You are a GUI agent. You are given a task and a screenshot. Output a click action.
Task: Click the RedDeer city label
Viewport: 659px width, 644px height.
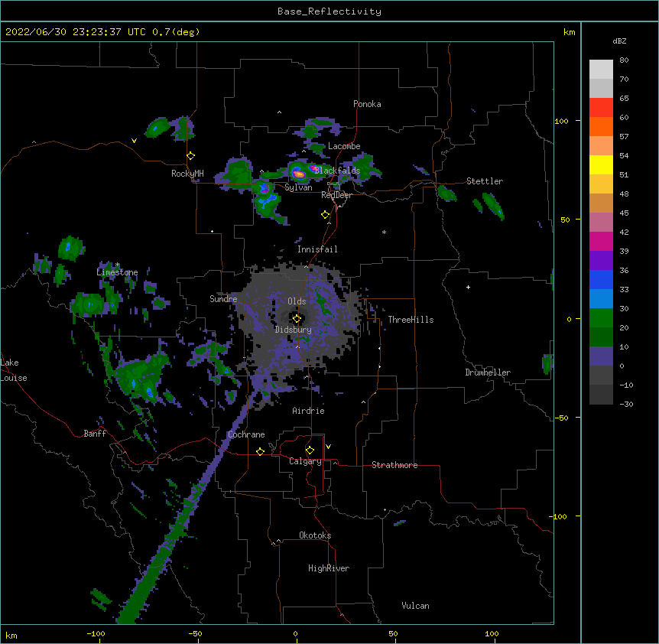336,195
